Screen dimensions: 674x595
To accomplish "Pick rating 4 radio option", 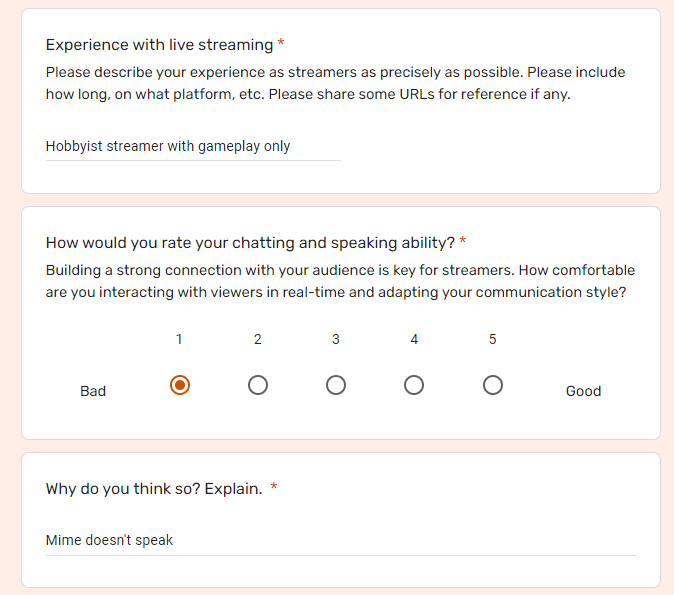I will (414, 385).
